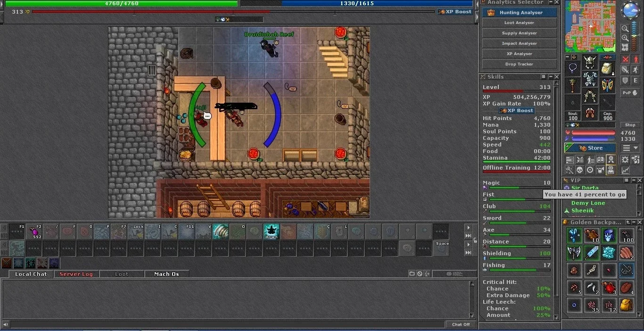The width and height of the screenshot is (644, 331).
Task: Click the compass rose globe above minimap
Action: pos(630,10)
